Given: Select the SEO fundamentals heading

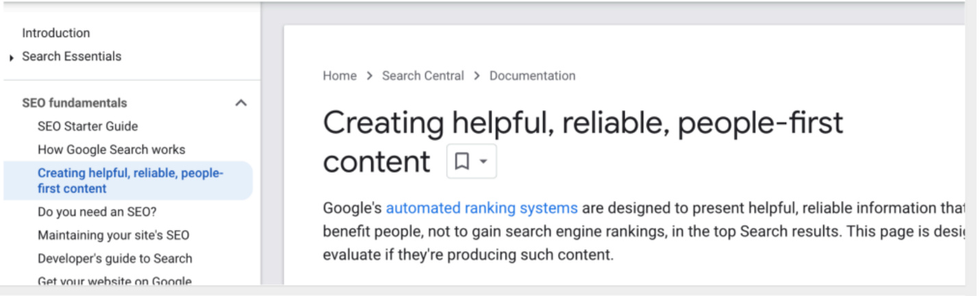Looking at the screenshot, I should (x=74, y=103).
